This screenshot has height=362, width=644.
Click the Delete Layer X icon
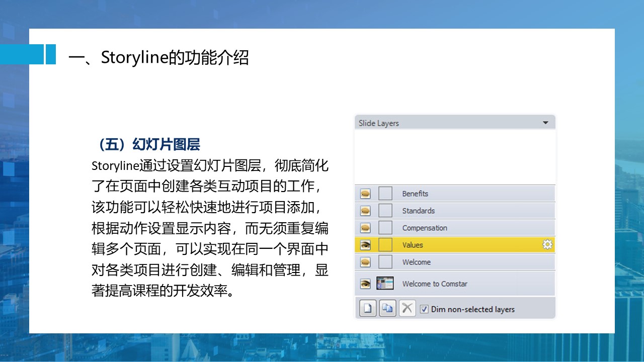(407, 309)
